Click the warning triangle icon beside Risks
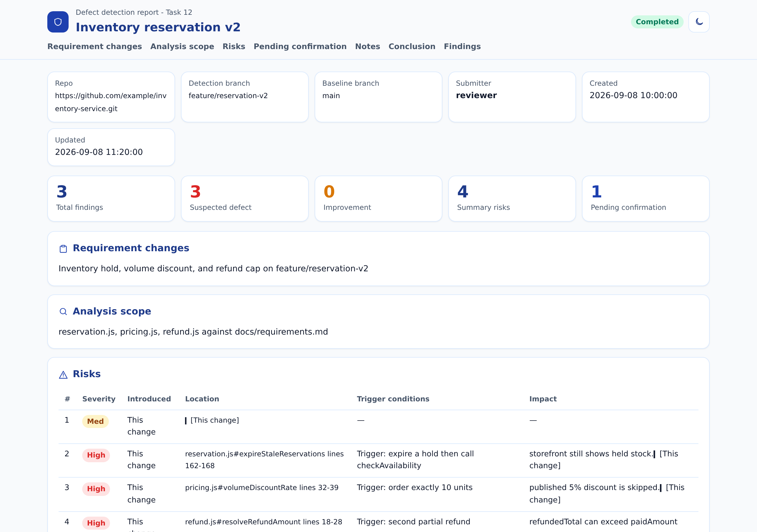Screen dimensions: 757x532 (x=63, y=375)
